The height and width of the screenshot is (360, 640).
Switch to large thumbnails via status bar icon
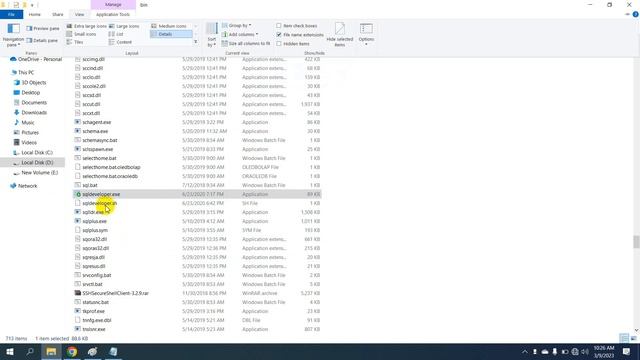(633, 338)
